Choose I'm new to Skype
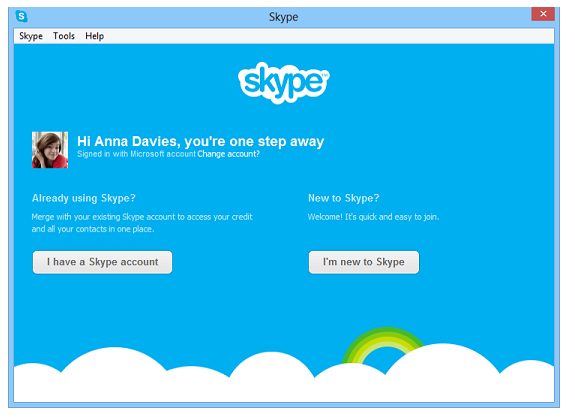The width and height of the screenshot is (575, 417). coord(364,262)
